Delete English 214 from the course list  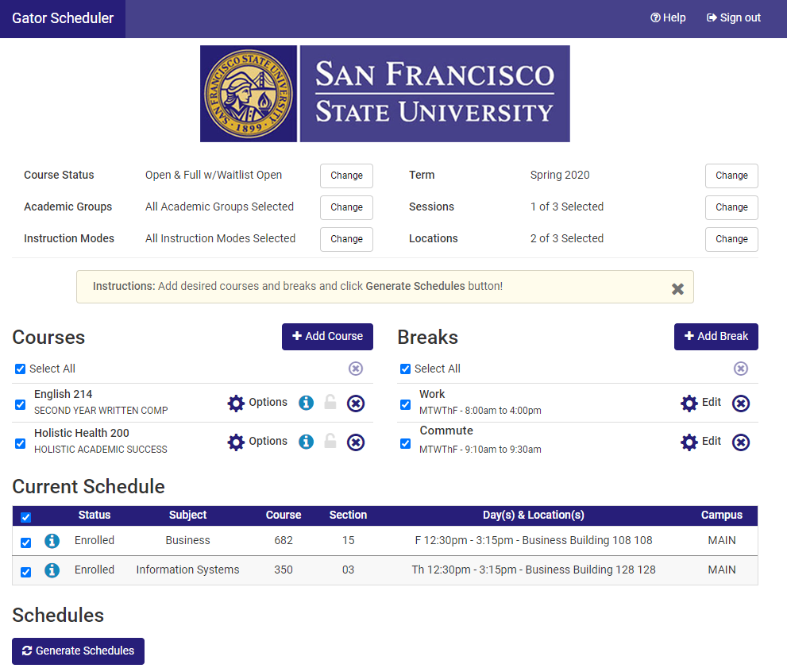point(356,403)
